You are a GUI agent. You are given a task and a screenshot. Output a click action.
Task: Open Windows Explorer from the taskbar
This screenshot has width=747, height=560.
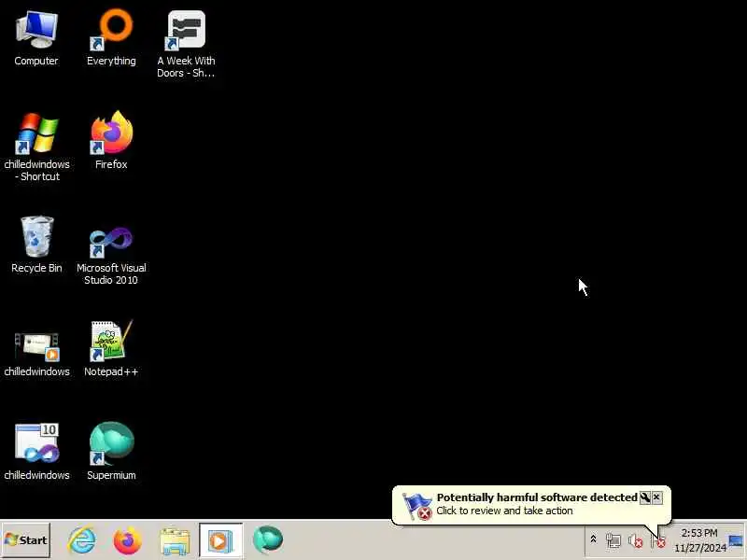(x=175, y=541)
